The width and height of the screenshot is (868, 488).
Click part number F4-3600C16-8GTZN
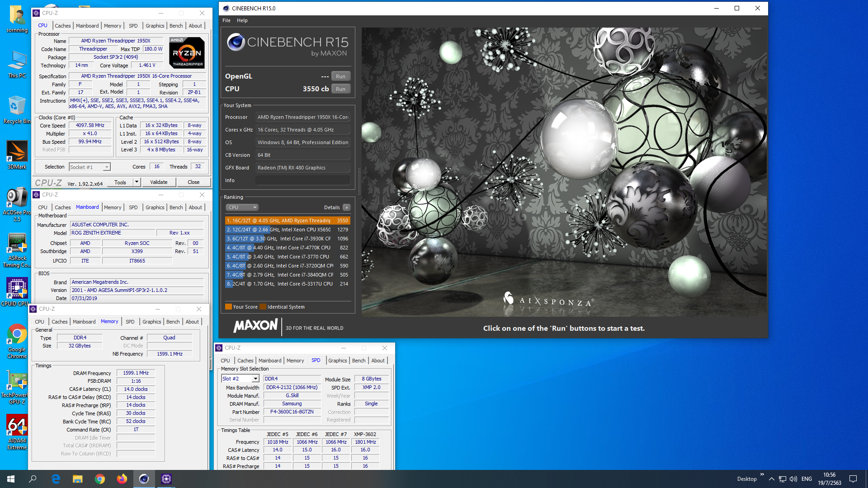(x=292, y=412)
